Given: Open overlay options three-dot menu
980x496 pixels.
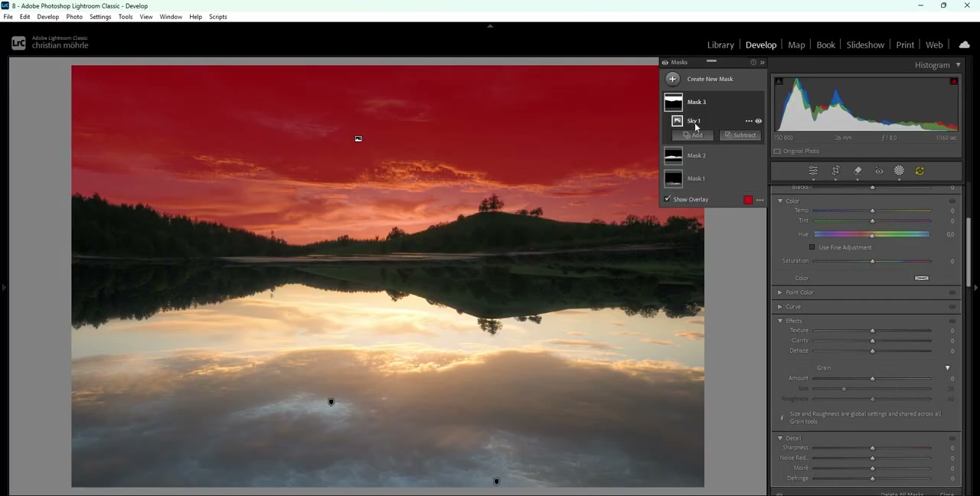Looking at the screenshot, I should click(759, 200).
